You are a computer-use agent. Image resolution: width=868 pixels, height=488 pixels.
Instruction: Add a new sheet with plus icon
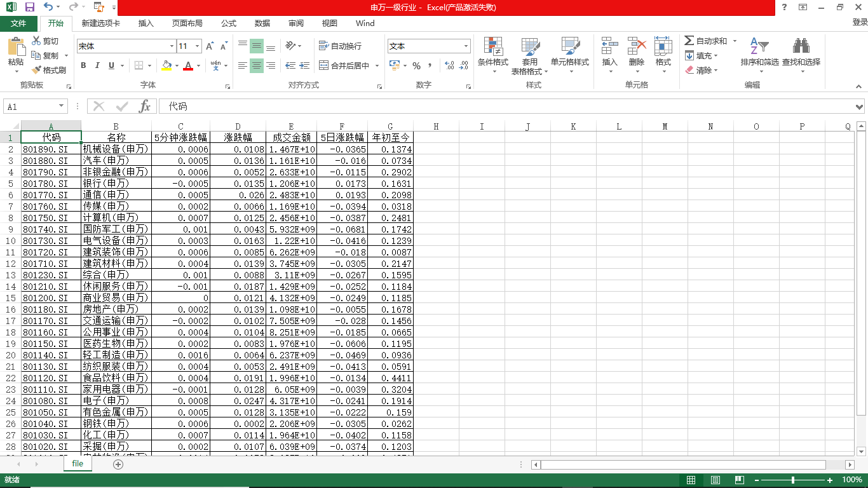coord(118,464)
